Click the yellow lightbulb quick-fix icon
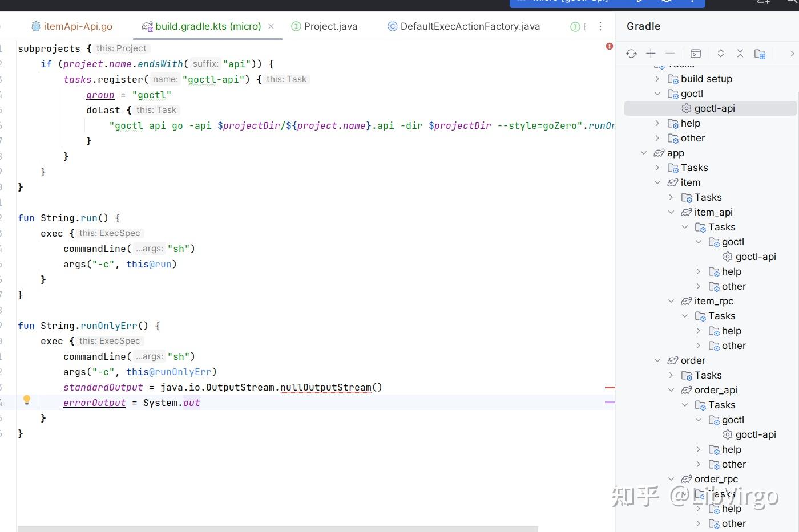Viewport: 799px width, 532px height. click(x=26, y=400)
